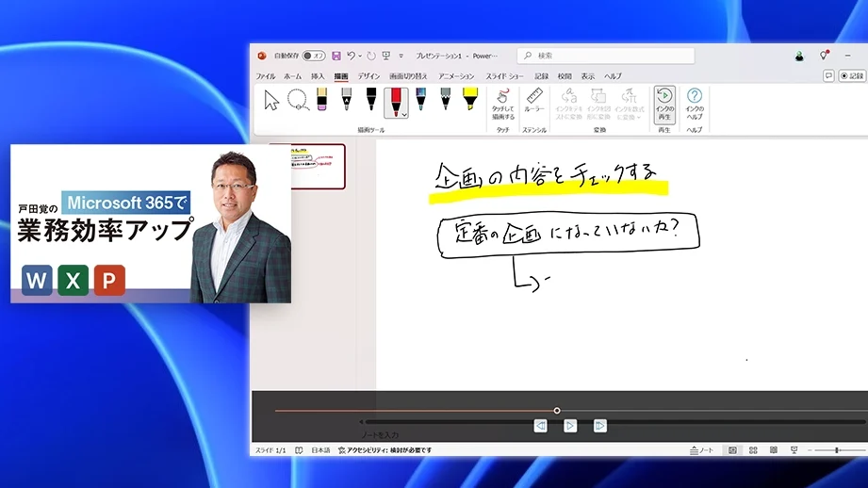Viewport: 868px width, 488px height.
Task: Toggle Draw with Touch mode
Action: (x=503, y=102)
